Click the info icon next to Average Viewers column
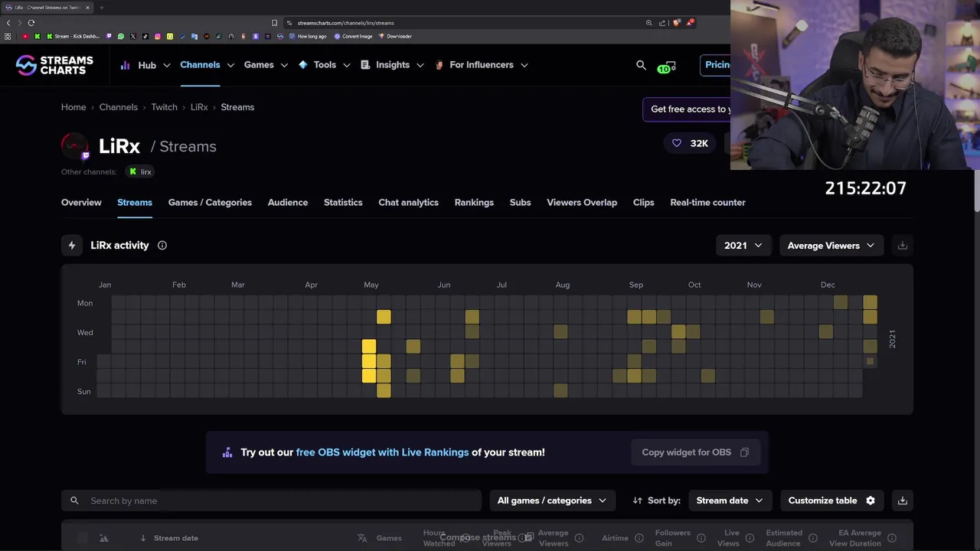The image size is (980, 551). [x=579, y=538]
